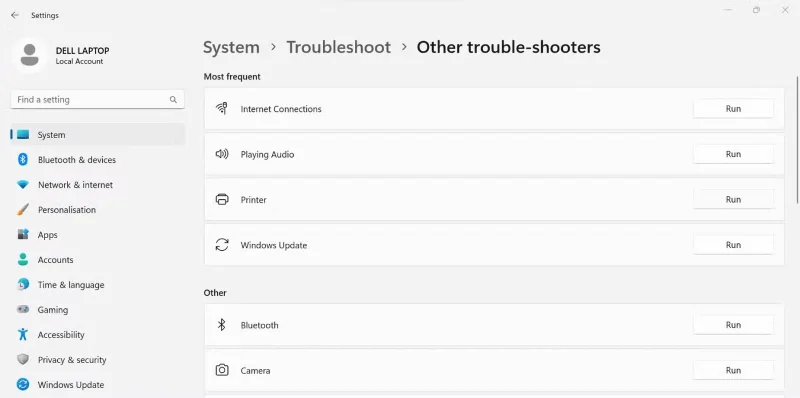
Task: Click the Windows Update sidebar icon
Action: click(23, 385)
